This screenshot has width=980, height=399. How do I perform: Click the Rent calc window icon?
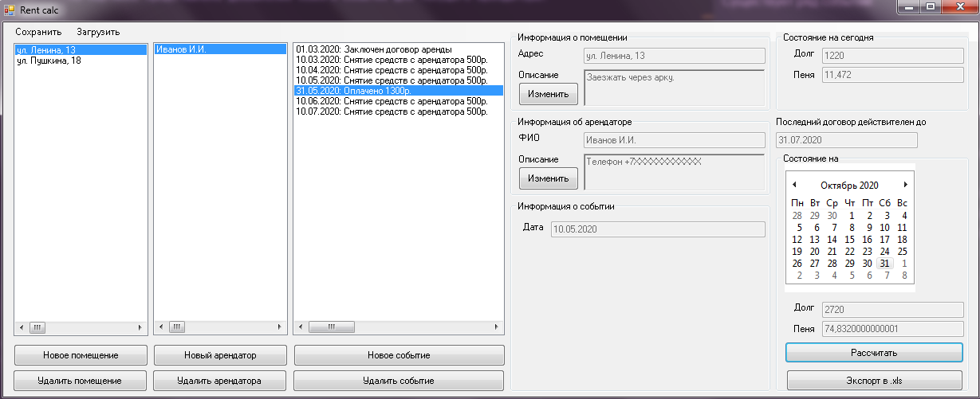click(x=10, y=10)
